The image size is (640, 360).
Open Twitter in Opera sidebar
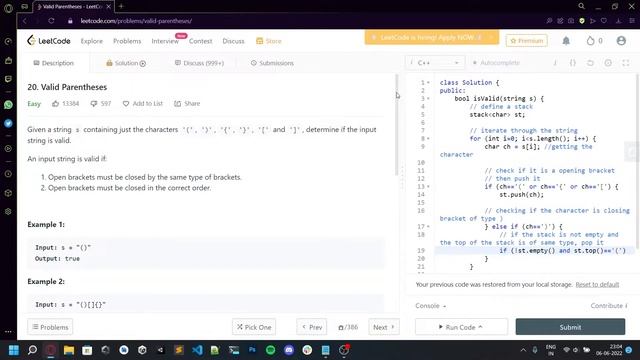click(x=8, y=123)
